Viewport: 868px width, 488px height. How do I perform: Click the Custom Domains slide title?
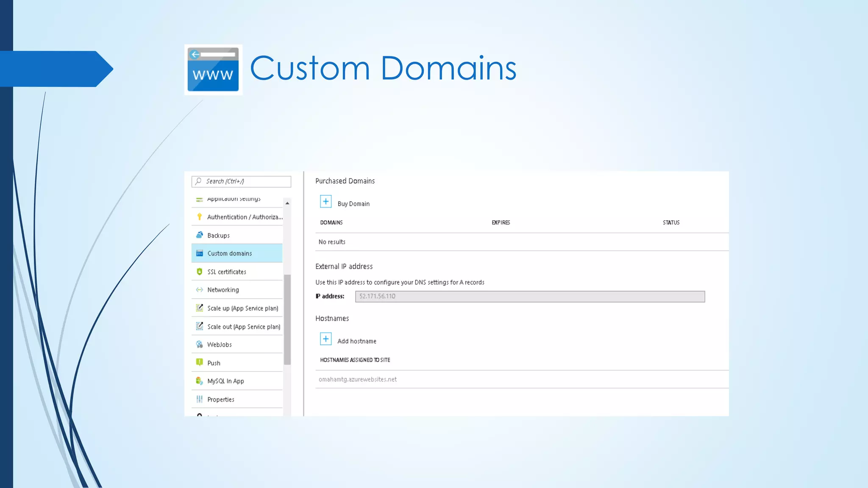383,68
